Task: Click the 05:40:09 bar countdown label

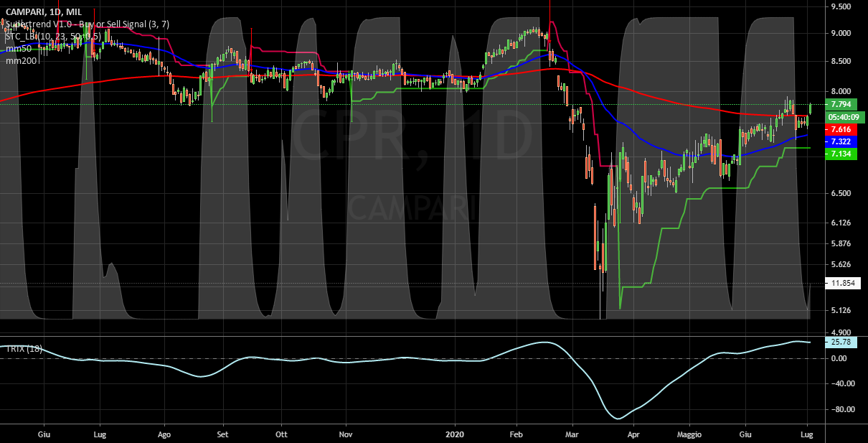Action: tap(845, 116)
